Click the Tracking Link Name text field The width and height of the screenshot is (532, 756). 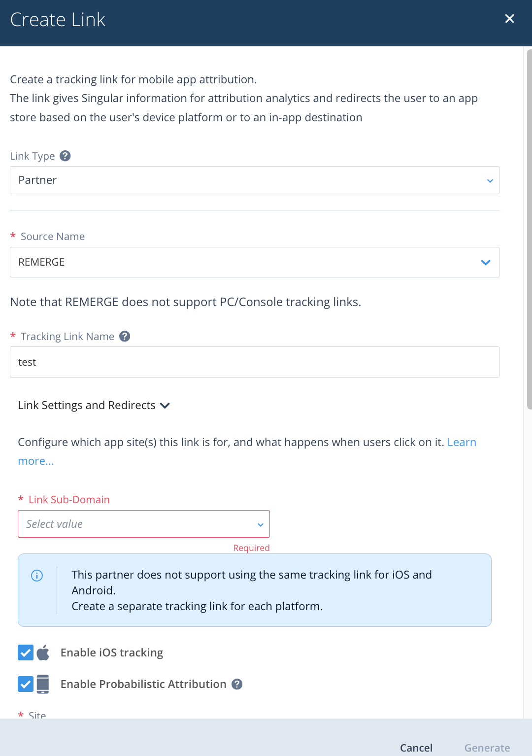pos(254,362)
